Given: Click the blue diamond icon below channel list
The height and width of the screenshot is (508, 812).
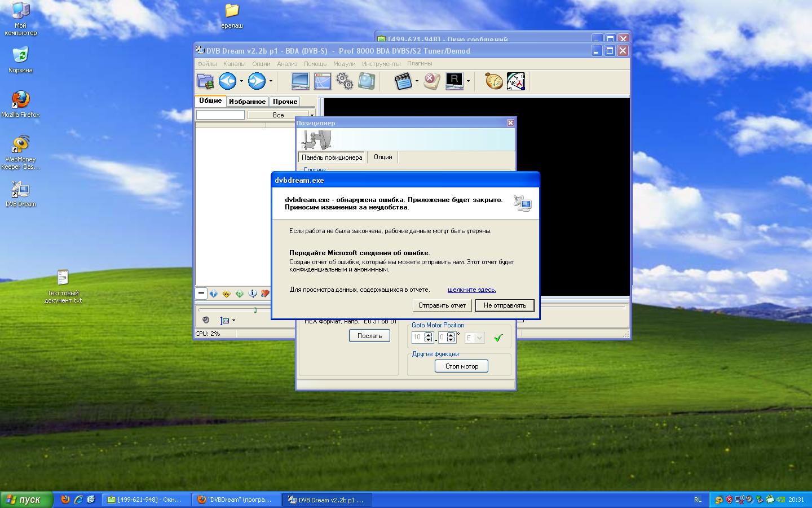Looking at the screenshot, I should (x=214, y=294).
